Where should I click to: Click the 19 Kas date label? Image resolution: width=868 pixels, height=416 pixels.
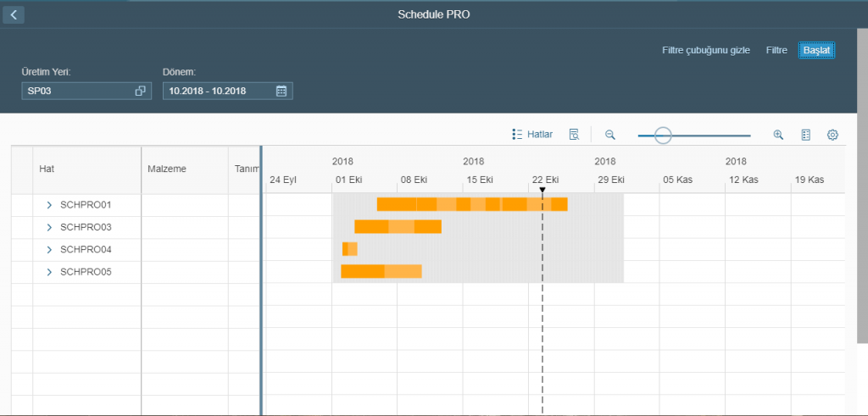(x=810, y=180)
